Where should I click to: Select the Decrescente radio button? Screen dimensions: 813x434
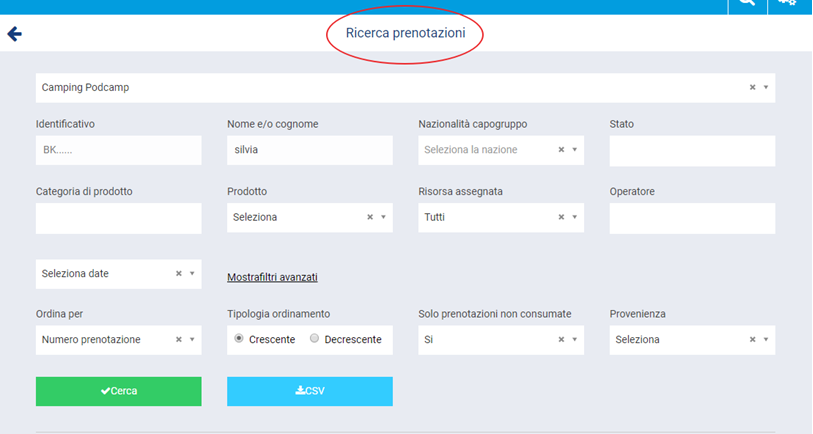314,339
